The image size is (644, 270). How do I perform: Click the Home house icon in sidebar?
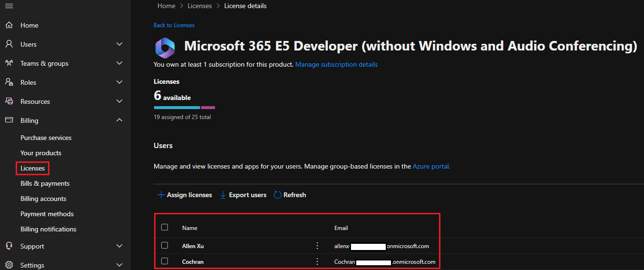coord(9,25)
